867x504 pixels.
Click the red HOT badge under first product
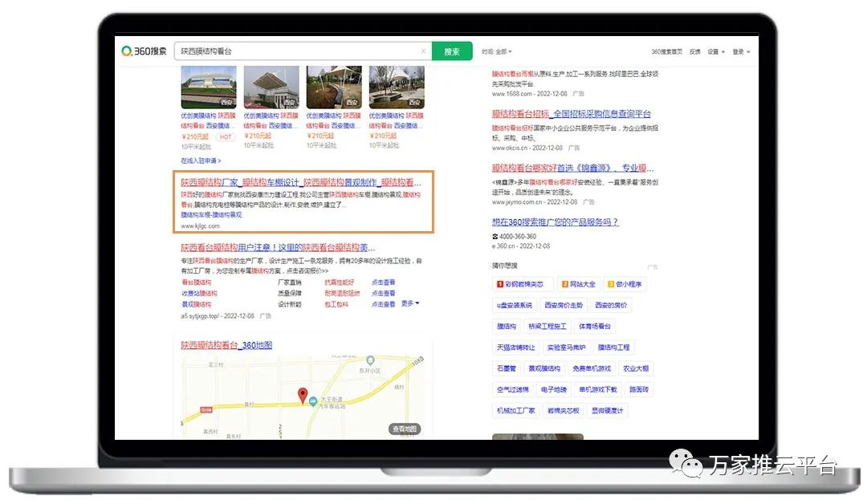225,136
